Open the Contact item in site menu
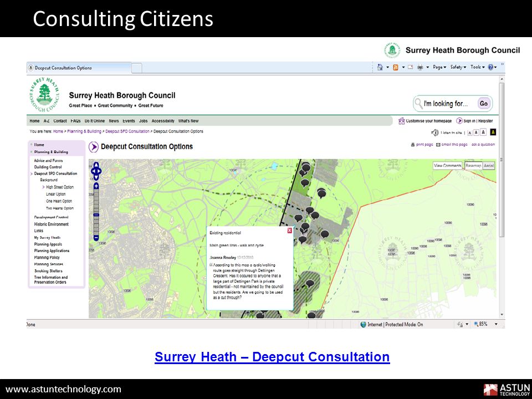The image size is (532, 399). pyautogui.click(x=60, y=121)
